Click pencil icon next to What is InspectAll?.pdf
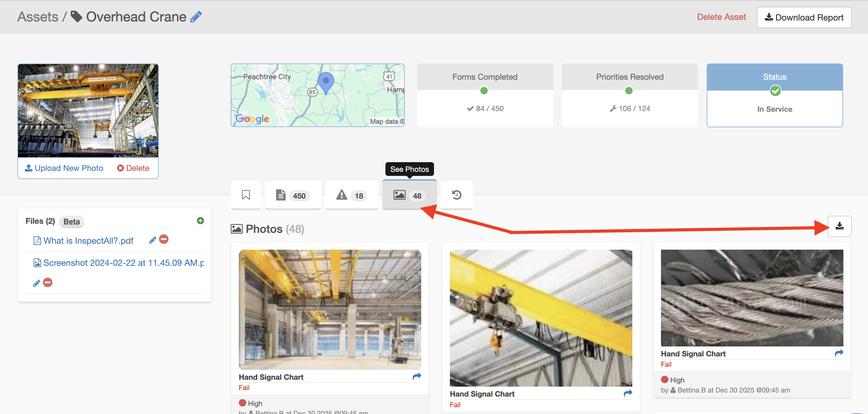 pos(152,240)
